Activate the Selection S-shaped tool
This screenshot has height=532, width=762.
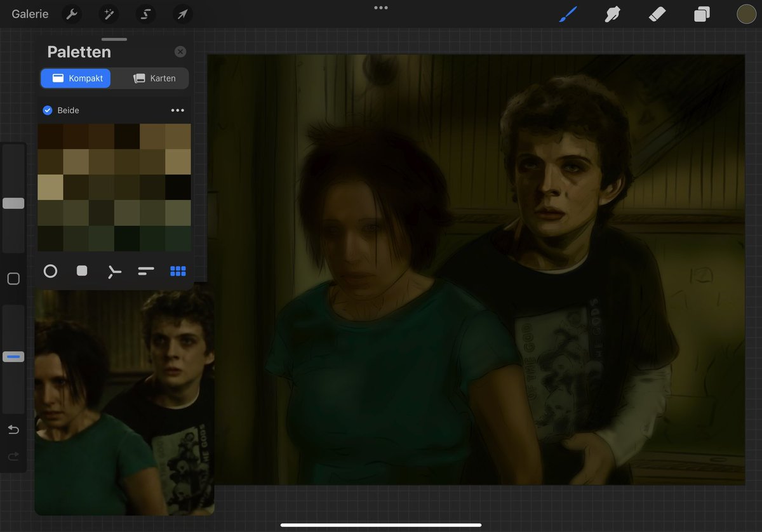[x=145, y=14]
